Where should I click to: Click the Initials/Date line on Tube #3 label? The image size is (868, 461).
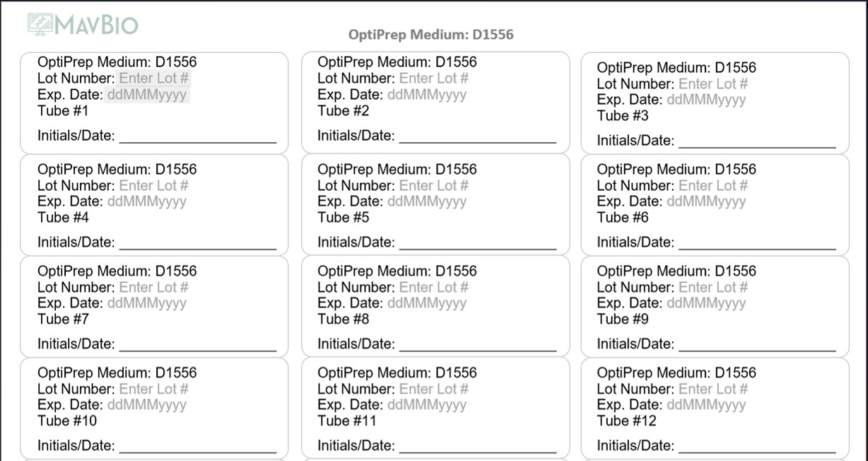click(756, 141)
